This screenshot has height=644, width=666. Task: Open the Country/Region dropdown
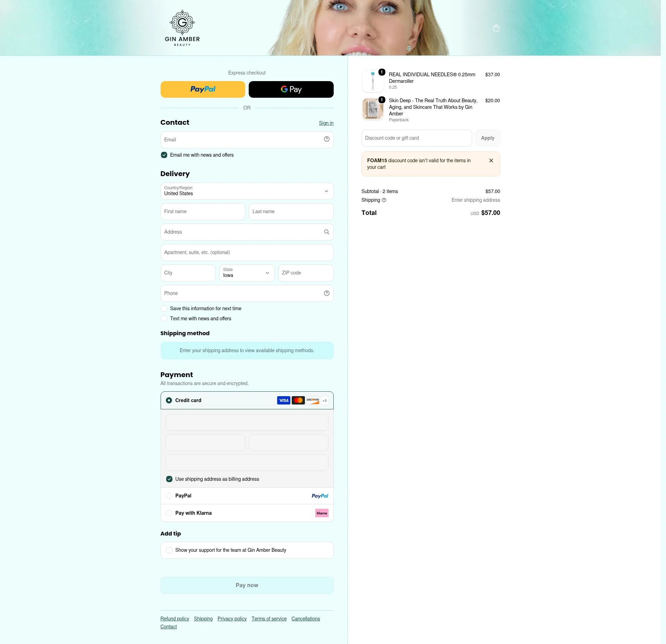point(247,191)
